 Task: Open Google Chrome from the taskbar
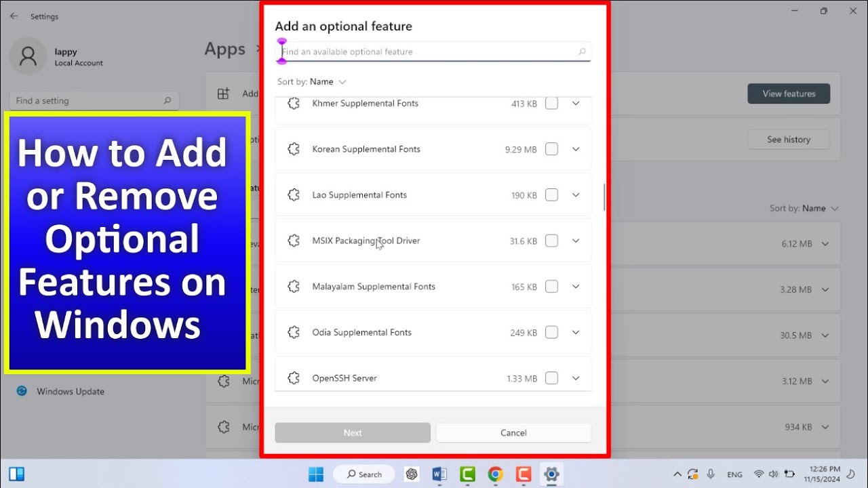click(495, 474)
